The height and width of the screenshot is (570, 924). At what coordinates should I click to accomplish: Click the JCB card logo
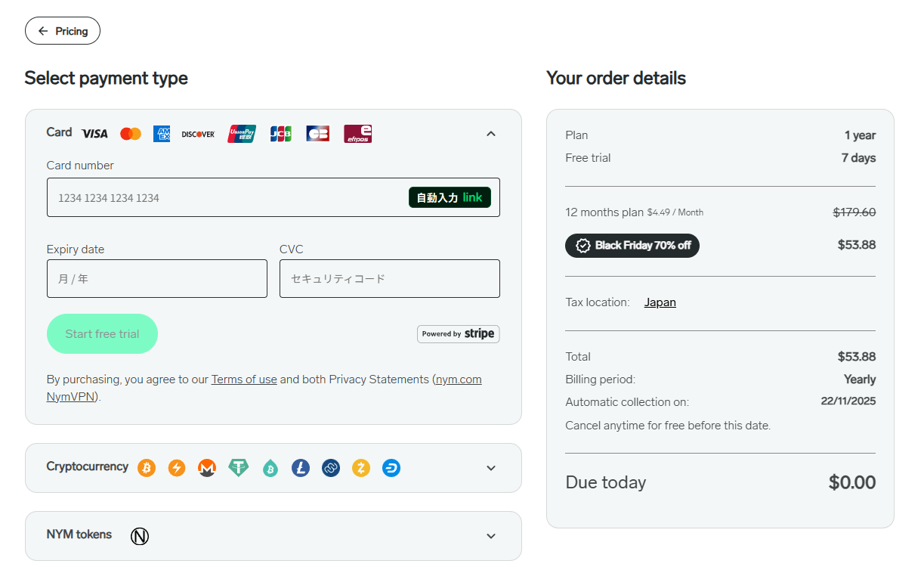[x=281, y=134]
